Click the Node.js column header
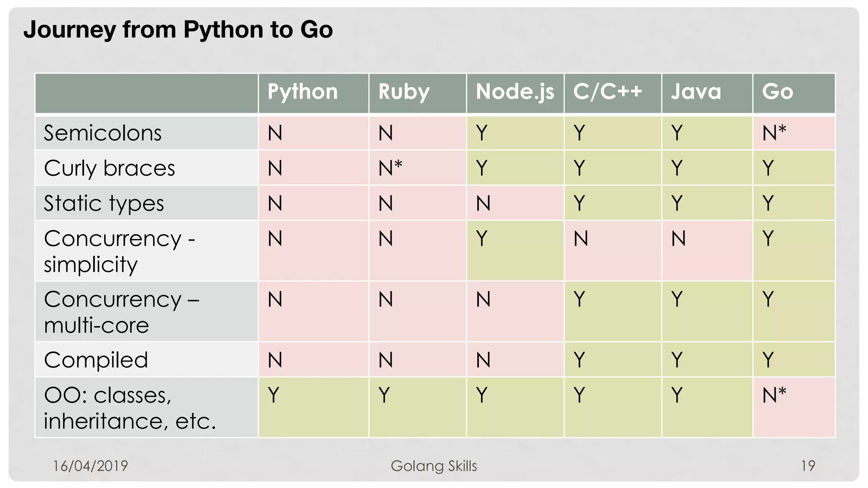Viewport: 868px width, 488px height. pyautogui.click(x=515, y=92)
